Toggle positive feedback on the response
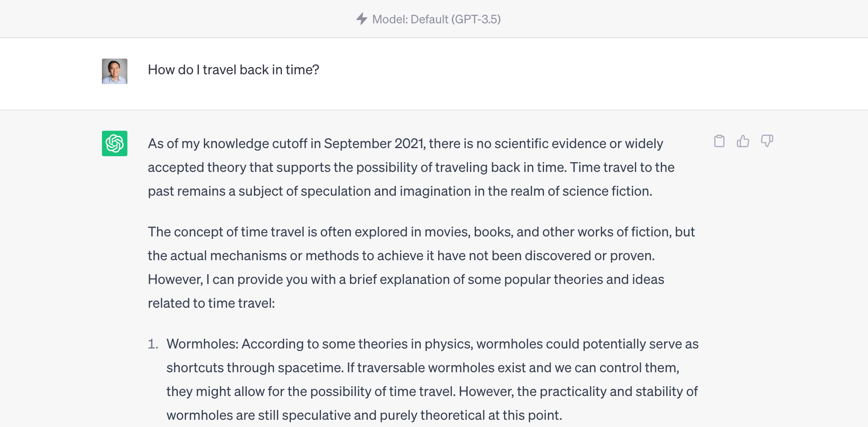 (x=743, y=141)
